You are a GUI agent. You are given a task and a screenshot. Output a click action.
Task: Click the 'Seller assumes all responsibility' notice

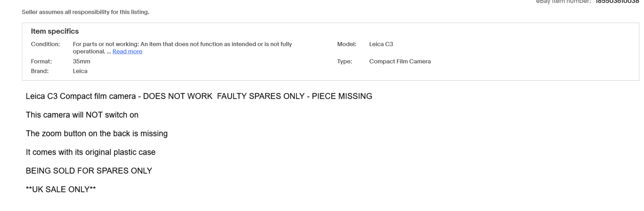point(86,12)
